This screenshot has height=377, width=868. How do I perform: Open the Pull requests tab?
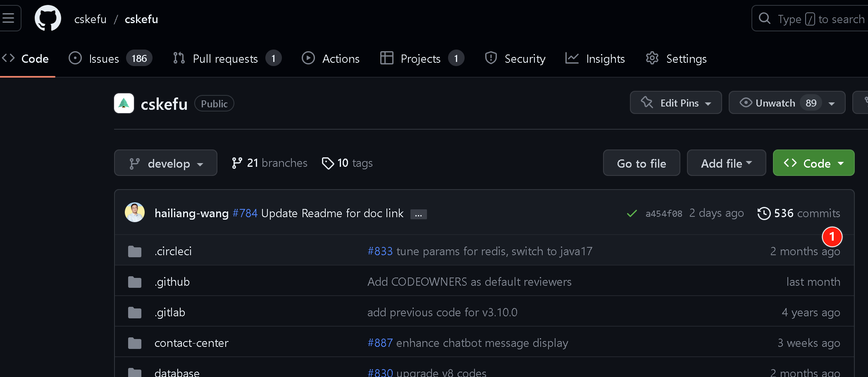(227, 59)
